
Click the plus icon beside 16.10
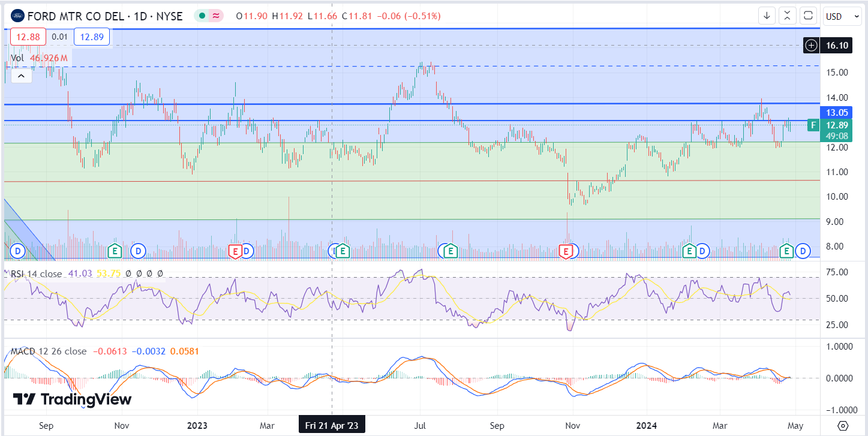811,45
